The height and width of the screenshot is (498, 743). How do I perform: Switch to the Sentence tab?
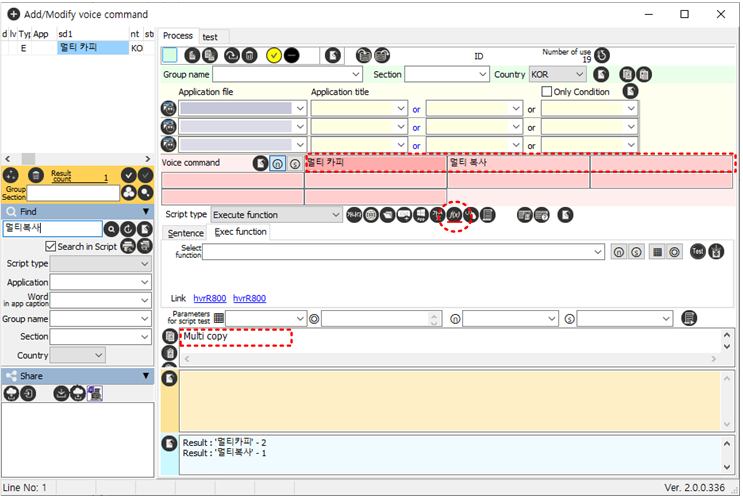tap(186, 232)
